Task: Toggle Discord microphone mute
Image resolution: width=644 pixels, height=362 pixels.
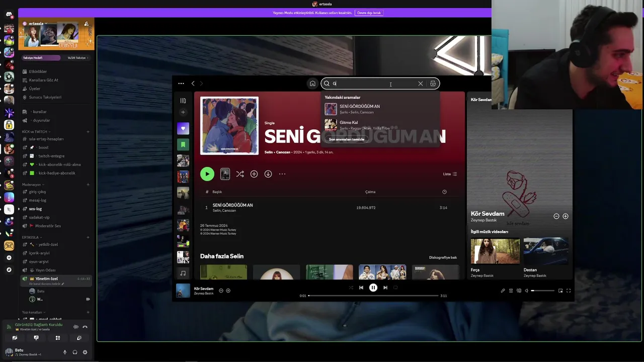Action: click(64, 352)
